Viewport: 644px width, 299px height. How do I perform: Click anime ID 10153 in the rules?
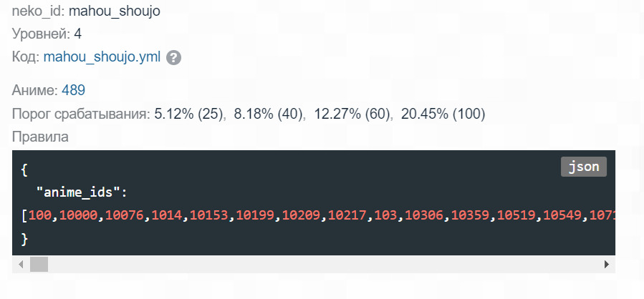coord(208,215)
